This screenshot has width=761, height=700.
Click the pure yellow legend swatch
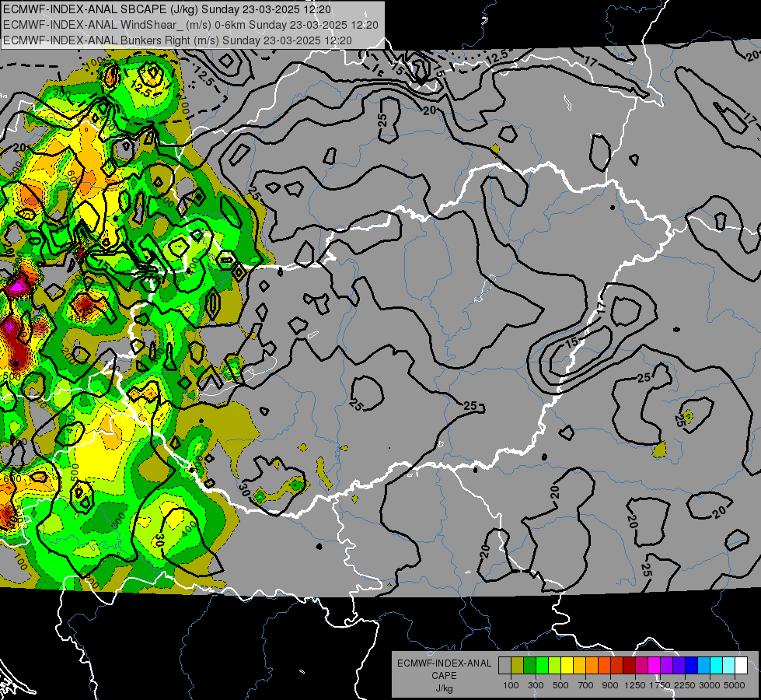(x=567, y=665)
